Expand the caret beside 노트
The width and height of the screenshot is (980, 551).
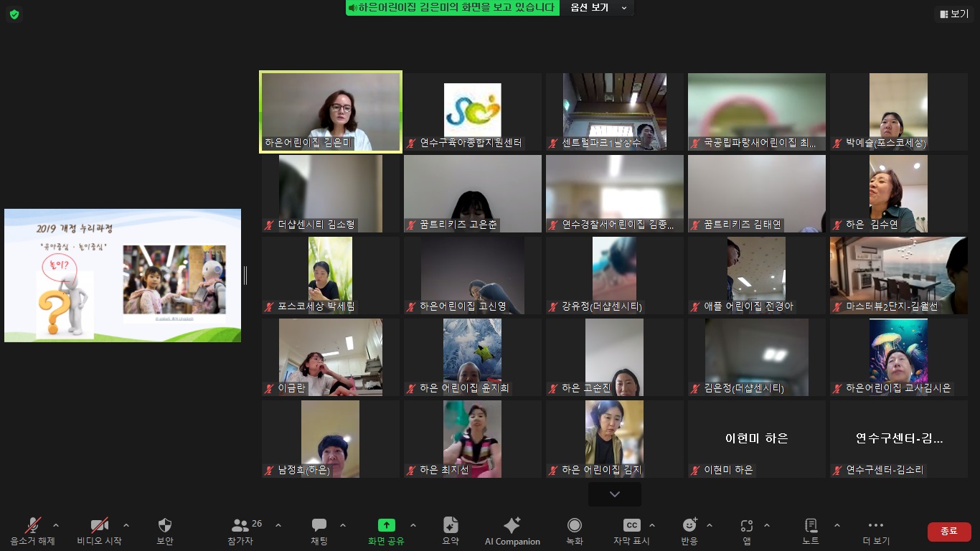click(837, 524)
